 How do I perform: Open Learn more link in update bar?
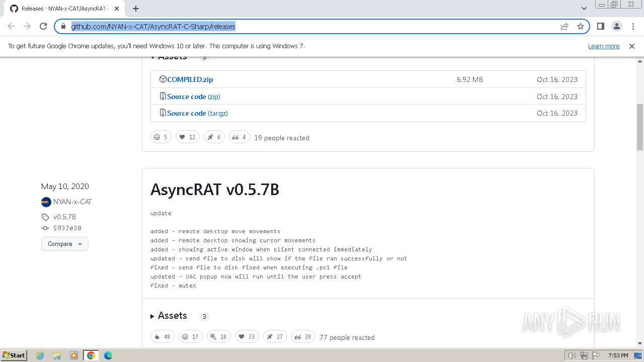point(604,46)
